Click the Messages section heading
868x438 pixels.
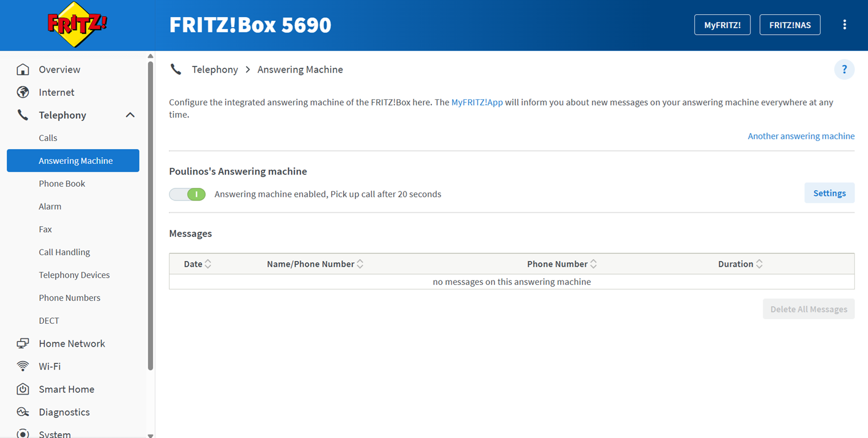(x=191, y=234)
